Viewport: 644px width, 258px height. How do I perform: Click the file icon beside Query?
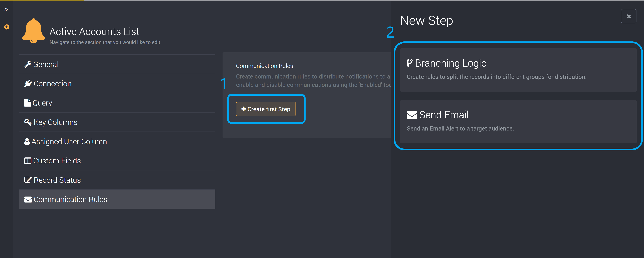point(28,103)
